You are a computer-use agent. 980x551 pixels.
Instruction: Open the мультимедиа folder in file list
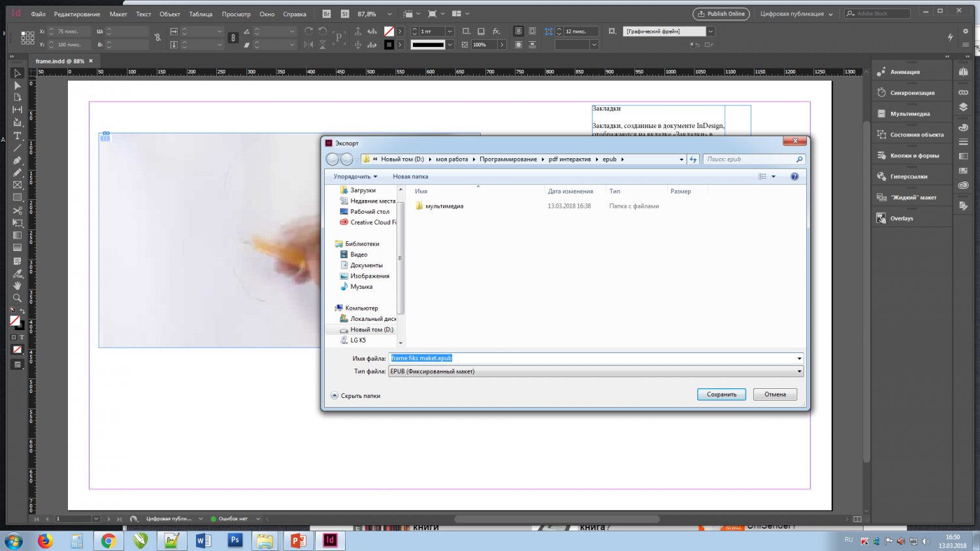pyautogui.click(x=444, y=206)
